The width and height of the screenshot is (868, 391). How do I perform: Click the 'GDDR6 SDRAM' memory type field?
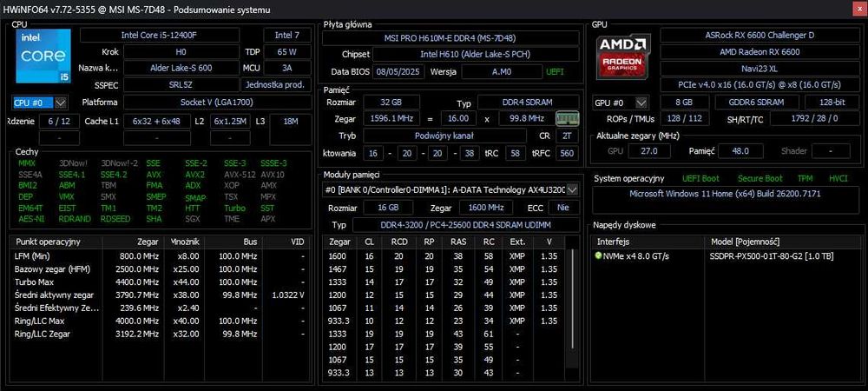point(757,103)
